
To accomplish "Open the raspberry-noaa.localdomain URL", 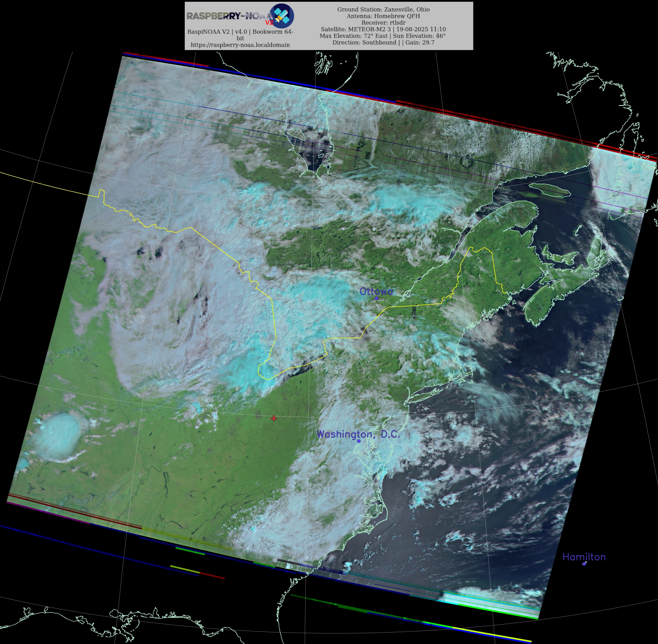I will [x=240, y=45].
